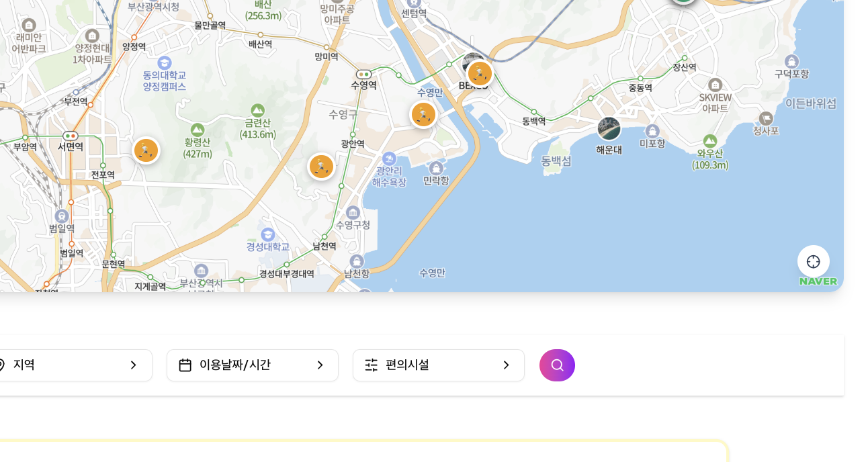This screenshot has width=868, height=462.
Task: Select the campsite marker near 광안역
Action: 321,166
